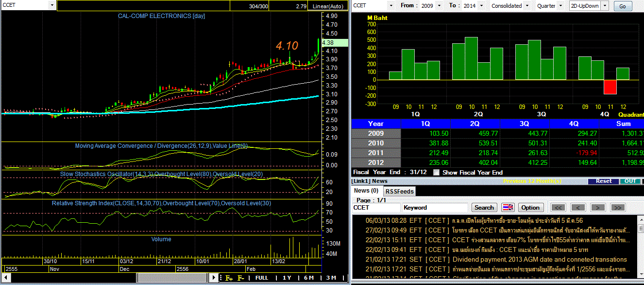Open the 27/02/13 09:49 news item
This screenshot has width=644, height=285.
[498, 230]
